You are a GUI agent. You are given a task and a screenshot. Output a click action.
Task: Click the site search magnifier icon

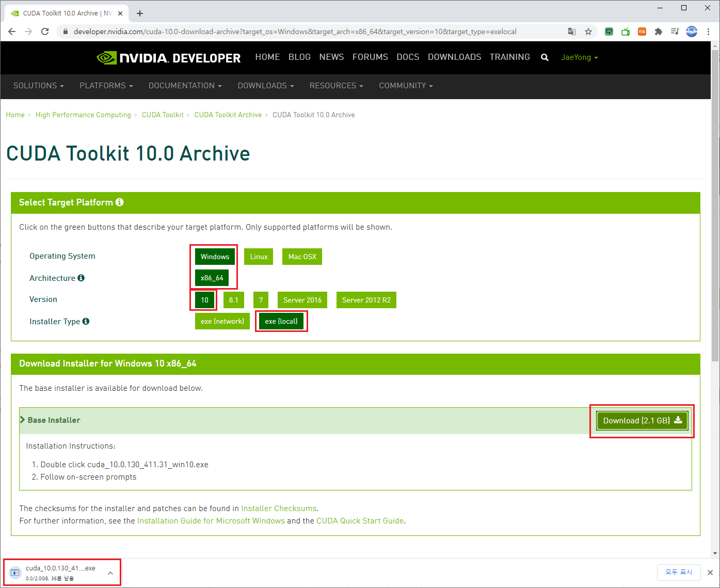tap(545, 57)
